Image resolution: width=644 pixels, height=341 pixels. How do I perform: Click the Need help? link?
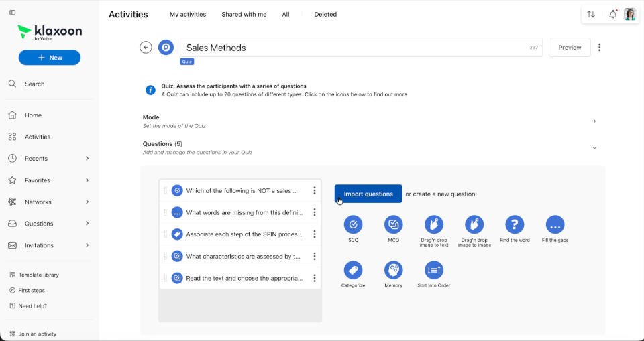28,306
